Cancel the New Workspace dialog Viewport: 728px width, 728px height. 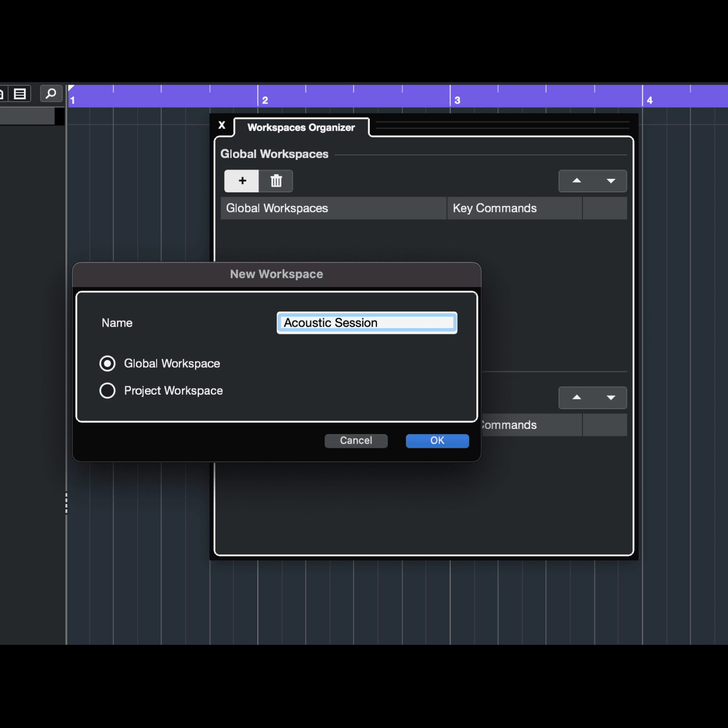pyautogui.click(x=356, y=440)
